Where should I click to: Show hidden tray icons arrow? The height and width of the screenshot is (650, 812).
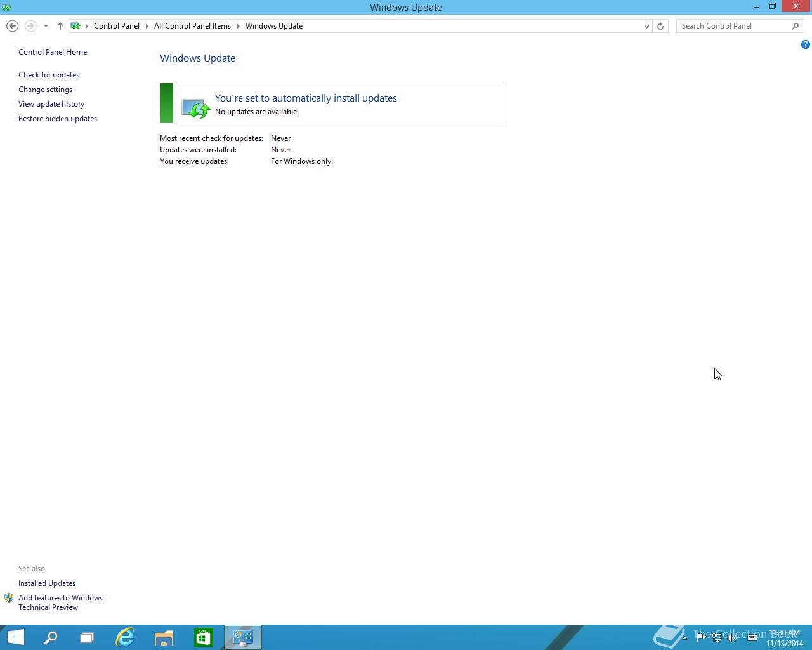pos(684,638)
